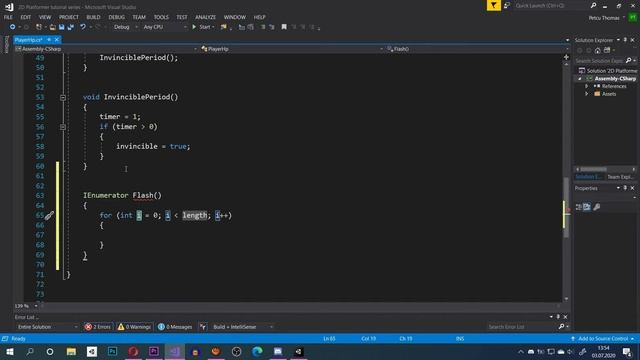Open Microsoft Edge from the taskbar
Viewport: 640px width, 360px height.
[x=257, y=351]
